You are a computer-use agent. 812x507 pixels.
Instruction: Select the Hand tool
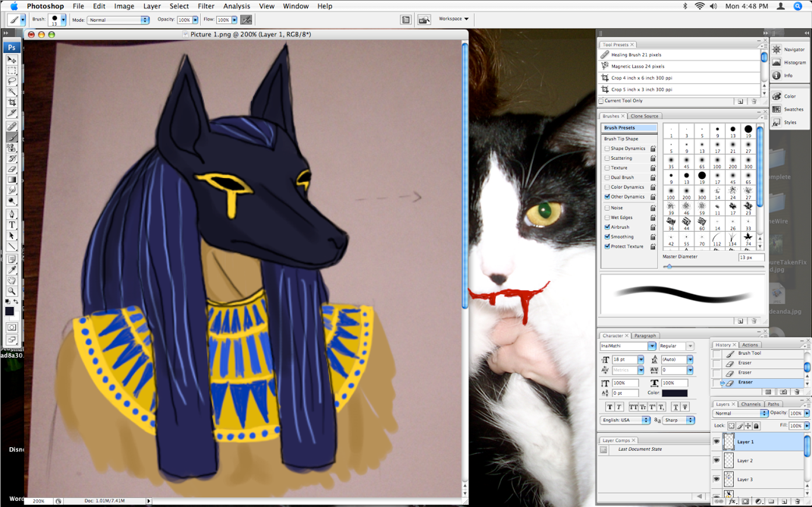pyautogui.click(x=11, y=280)
